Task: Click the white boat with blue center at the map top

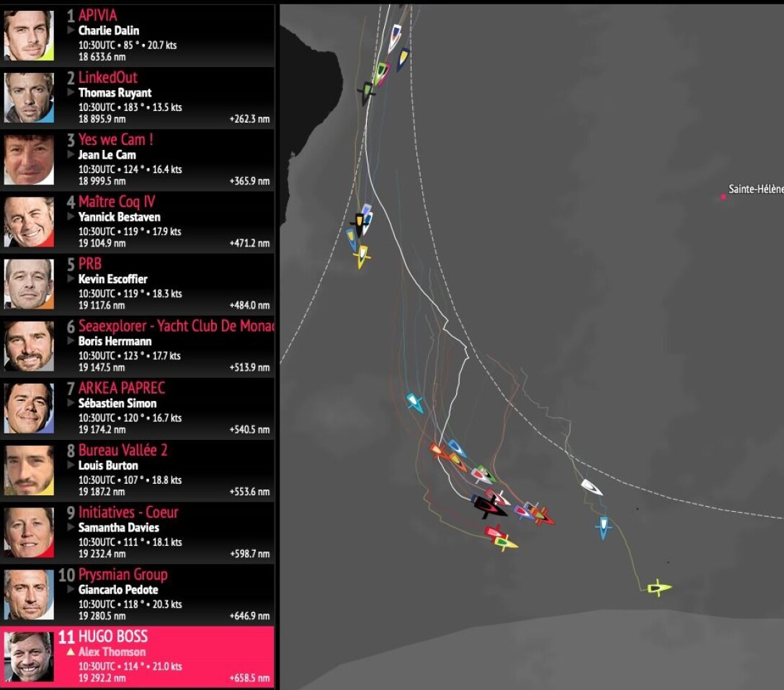Action: tap(395, 37)
